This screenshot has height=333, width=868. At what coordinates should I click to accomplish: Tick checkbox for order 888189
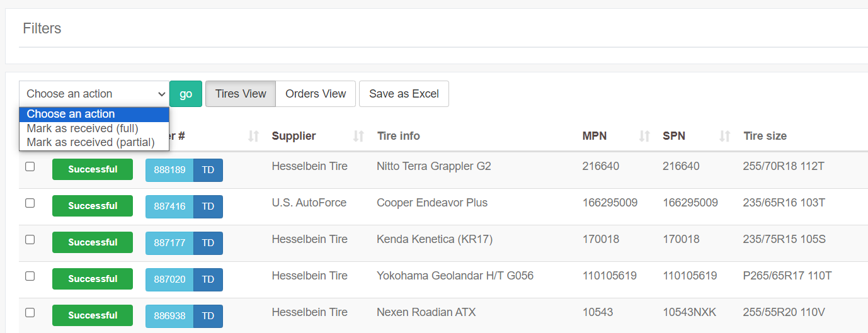(x=30, y=167)
